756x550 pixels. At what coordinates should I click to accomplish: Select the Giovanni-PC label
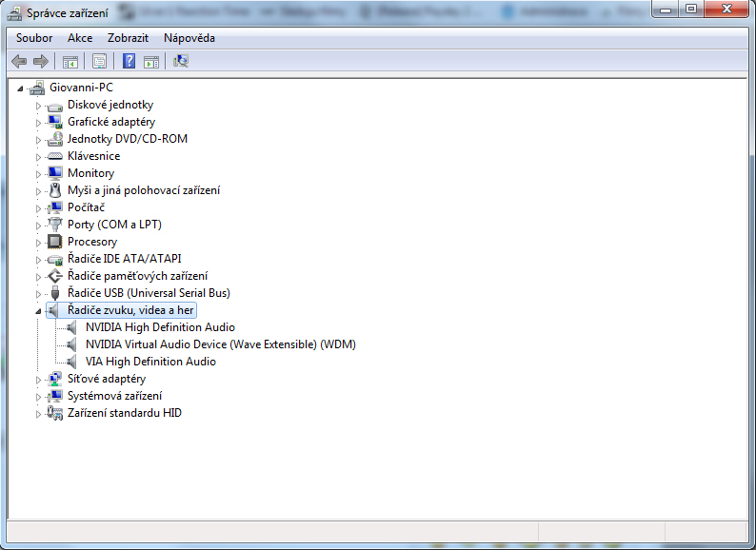[x=82, y=88]
